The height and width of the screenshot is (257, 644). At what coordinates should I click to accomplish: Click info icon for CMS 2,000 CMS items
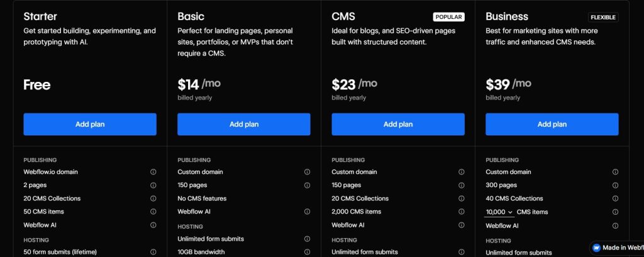pyautogui.click(x=461, y=212)
